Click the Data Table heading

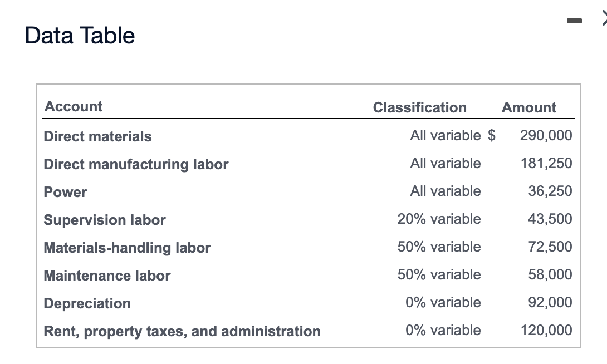coord(79,36)
